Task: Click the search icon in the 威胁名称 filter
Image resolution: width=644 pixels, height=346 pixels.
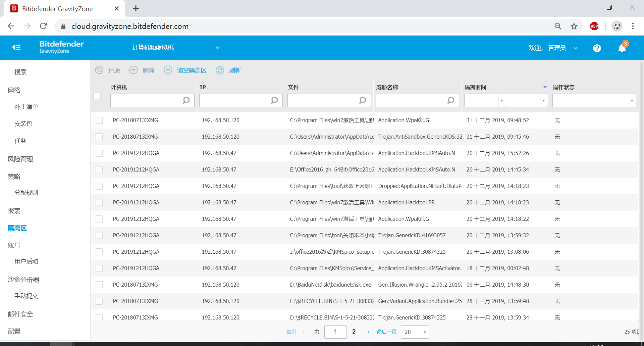Action: [x=451, y=100]
